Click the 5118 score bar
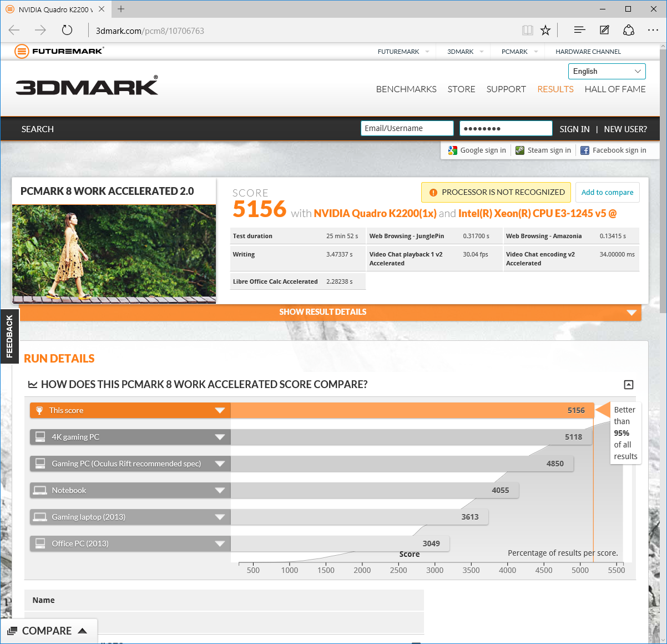 411,437
